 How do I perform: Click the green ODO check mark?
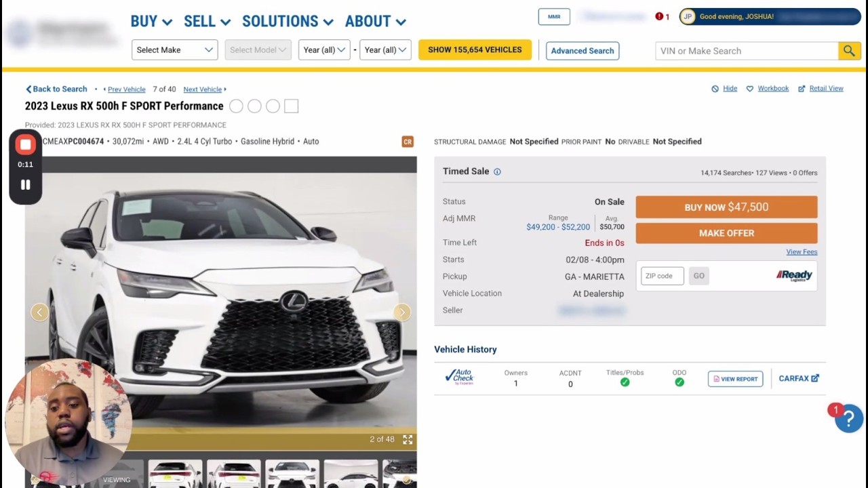tap(679, 382)
